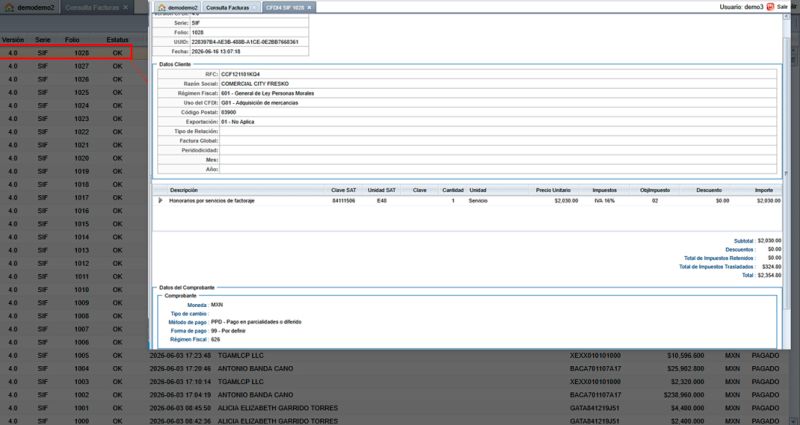Click the Fecha value 2026-06-16 13:07:18
Screen dimensions: 800x425
pos(216,52)
